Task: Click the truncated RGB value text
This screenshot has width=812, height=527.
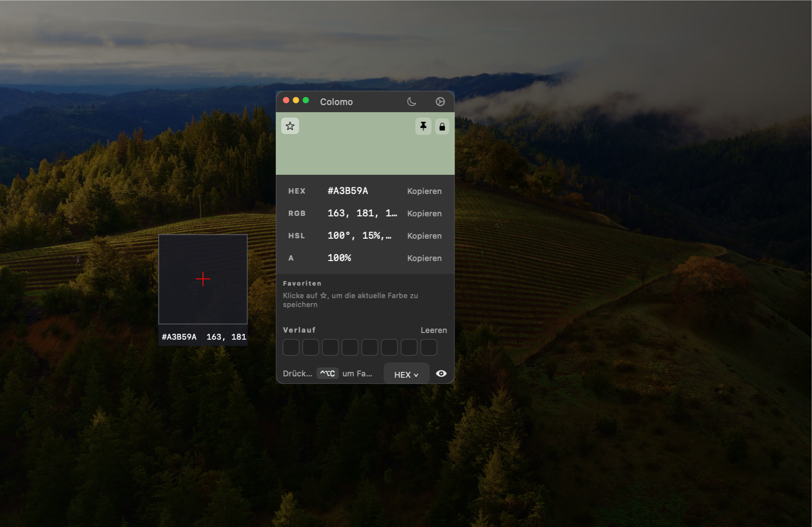Action: [x=362, y=213]
